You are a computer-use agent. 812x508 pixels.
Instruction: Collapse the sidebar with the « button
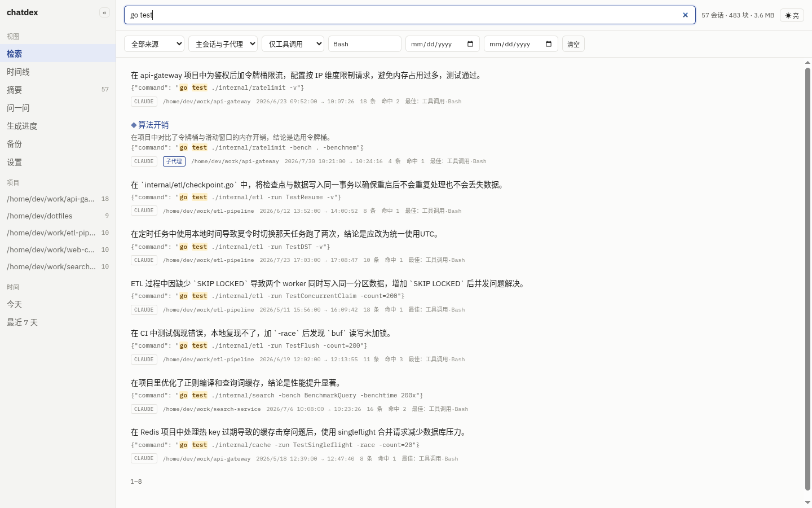click(104, 12)
